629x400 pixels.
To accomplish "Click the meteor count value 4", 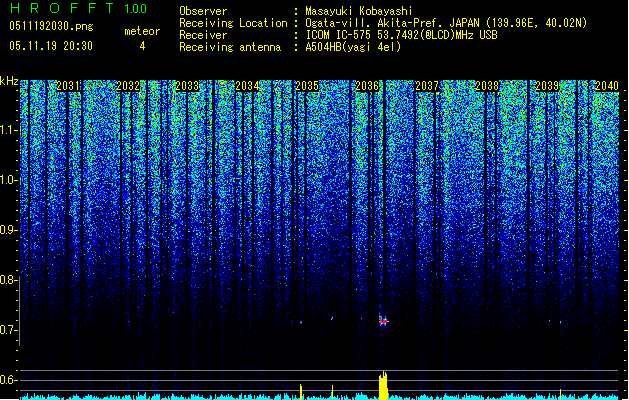I will (x=142, y=46).
